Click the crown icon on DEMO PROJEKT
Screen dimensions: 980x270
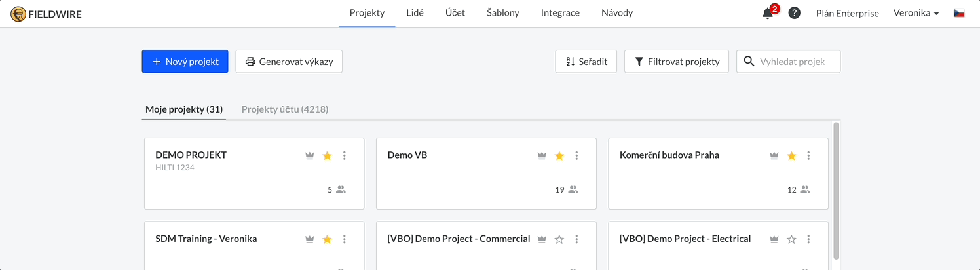tap(310, 155)
